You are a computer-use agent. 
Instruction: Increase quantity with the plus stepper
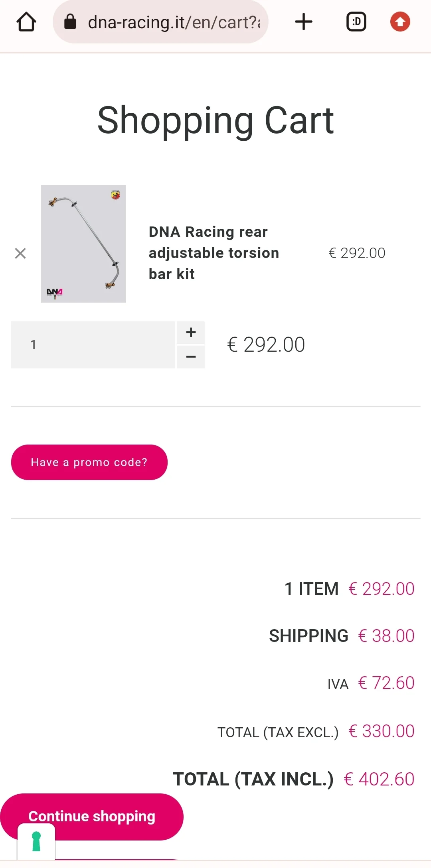[x=191, y=333]
